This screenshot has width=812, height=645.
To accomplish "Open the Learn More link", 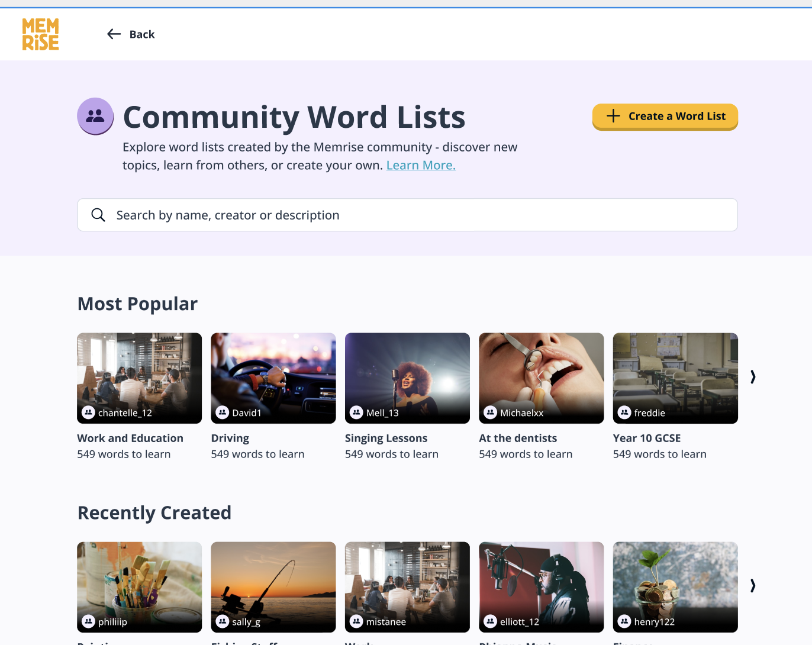I will pyautogui.click(x=421, y=165).
